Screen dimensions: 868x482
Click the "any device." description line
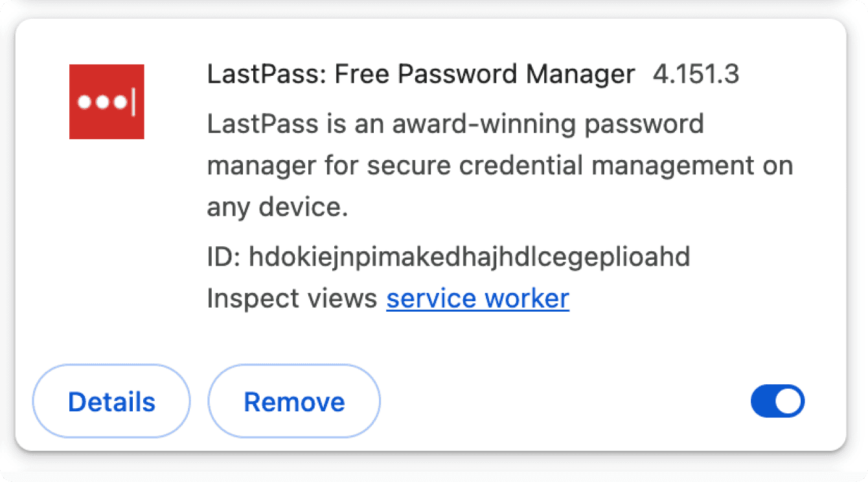coord(277,207)
